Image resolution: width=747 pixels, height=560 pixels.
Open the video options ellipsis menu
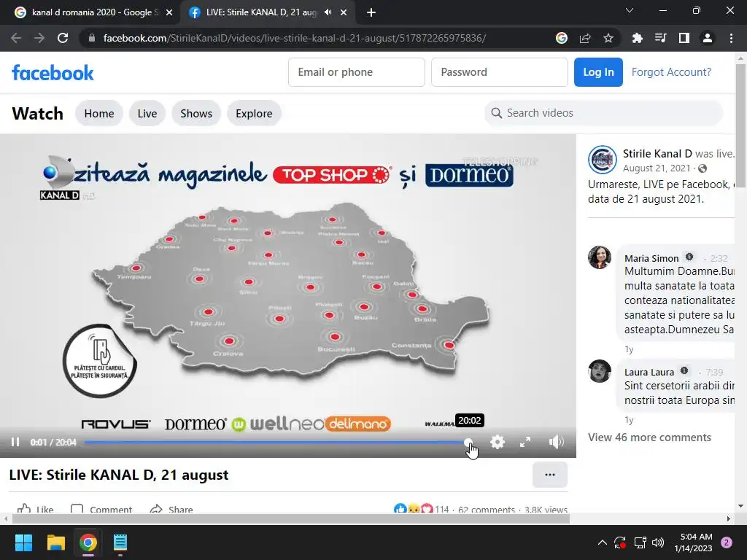point(550,474)
